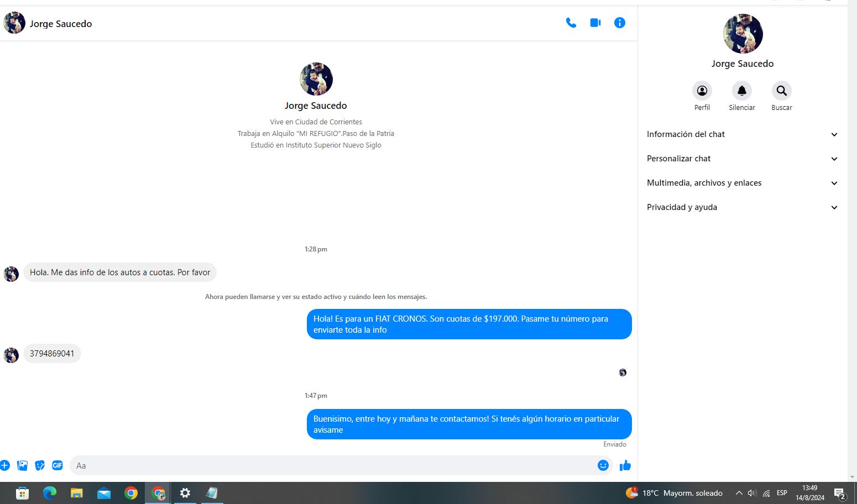Click the phone number message 3794869041
This screenshot has height=504, width=857.
pos(52,354)
